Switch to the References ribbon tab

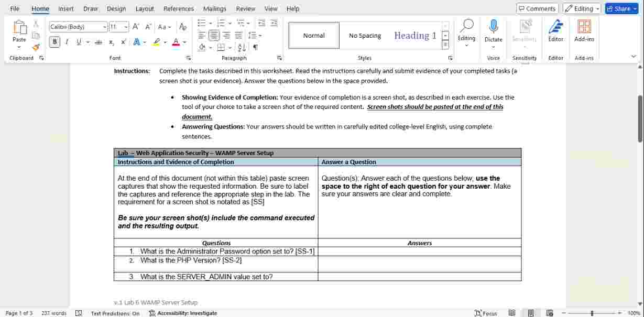[x=178, y=8]
